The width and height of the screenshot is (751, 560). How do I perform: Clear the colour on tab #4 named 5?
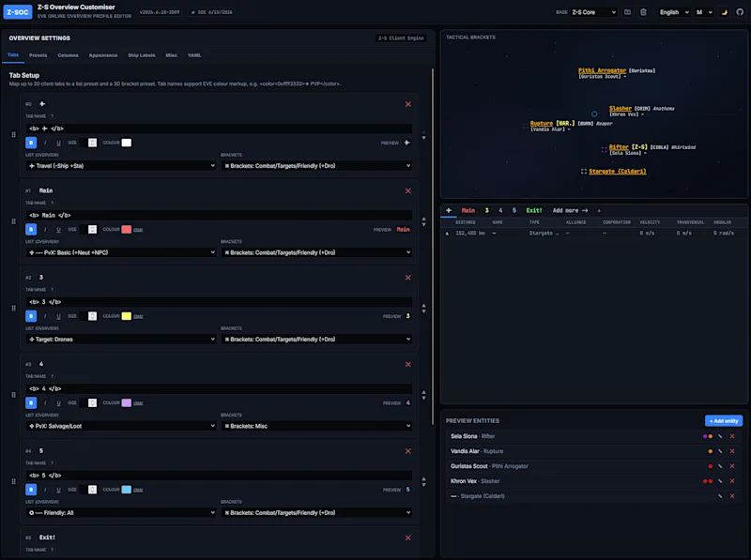pos(138,490)
